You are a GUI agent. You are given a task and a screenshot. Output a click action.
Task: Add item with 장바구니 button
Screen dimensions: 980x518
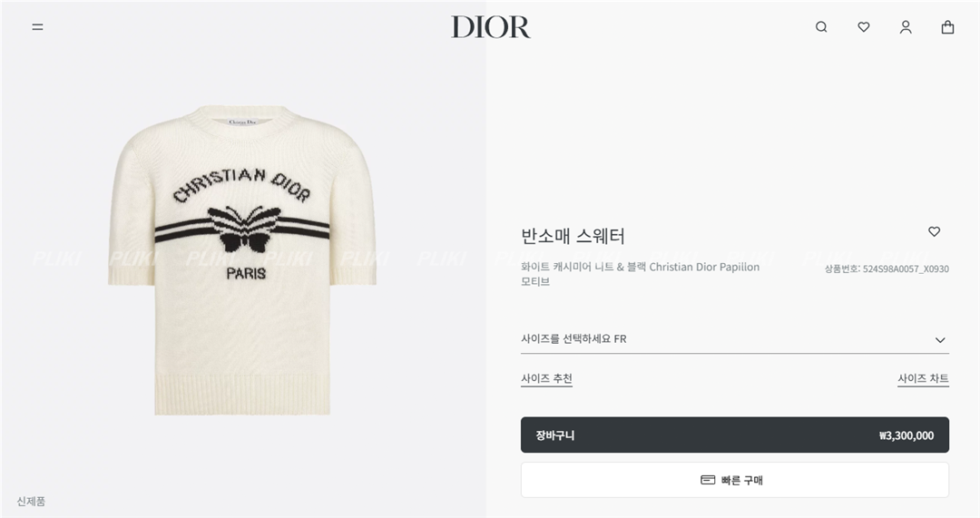(x=734, y=435)
